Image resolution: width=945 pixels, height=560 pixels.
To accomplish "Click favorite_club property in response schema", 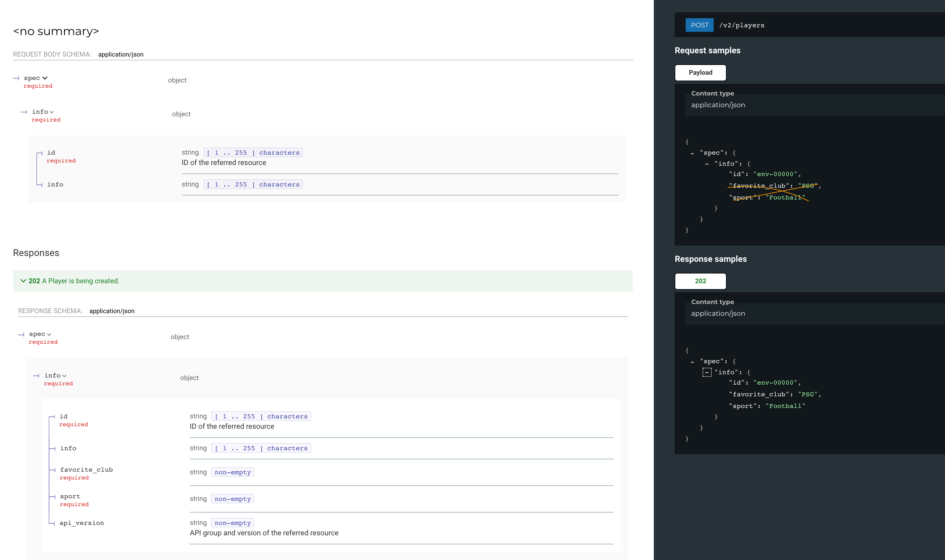I will click(86, 470).
